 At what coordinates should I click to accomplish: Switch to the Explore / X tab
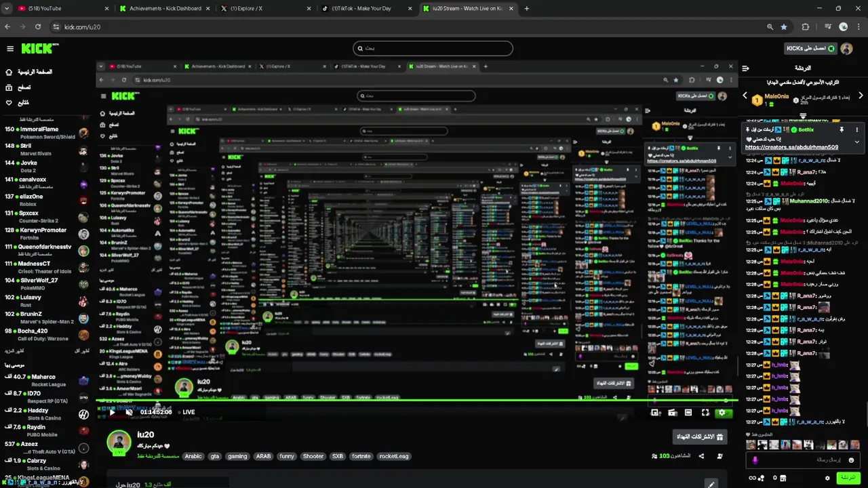click(x=267, y=8)
